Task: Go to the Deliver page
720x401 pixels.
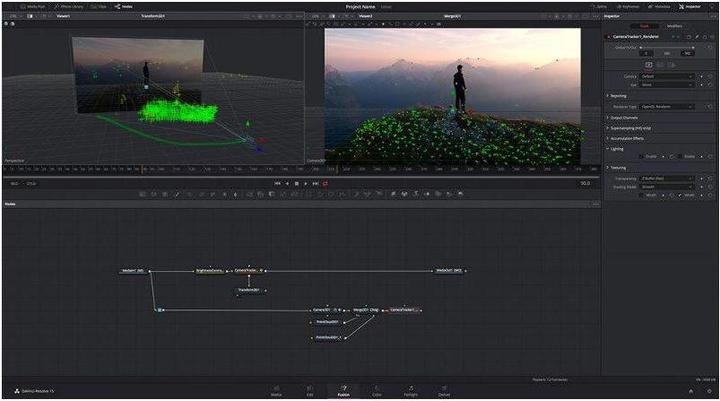Action: (444, 391)
